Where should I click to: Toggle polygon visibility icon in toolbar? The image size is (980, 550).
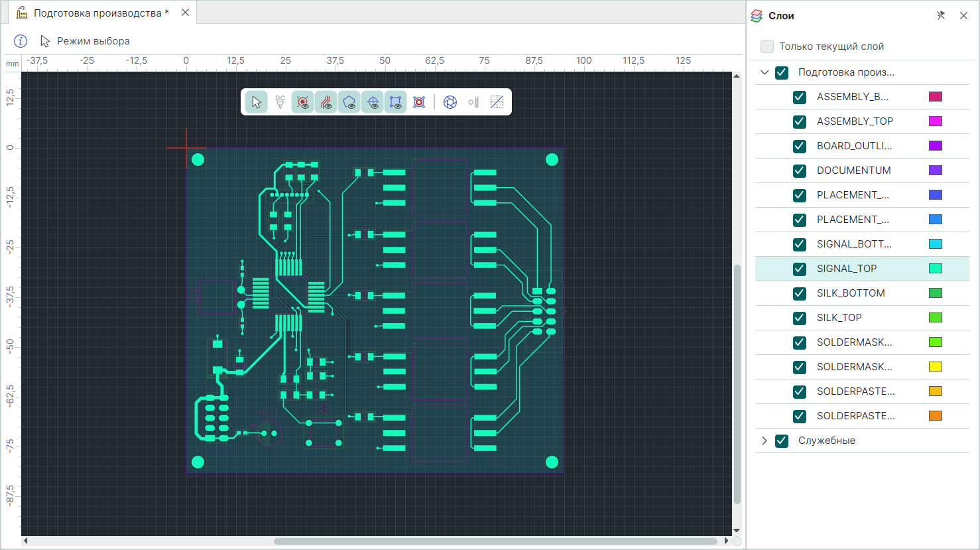click(349, 102)
